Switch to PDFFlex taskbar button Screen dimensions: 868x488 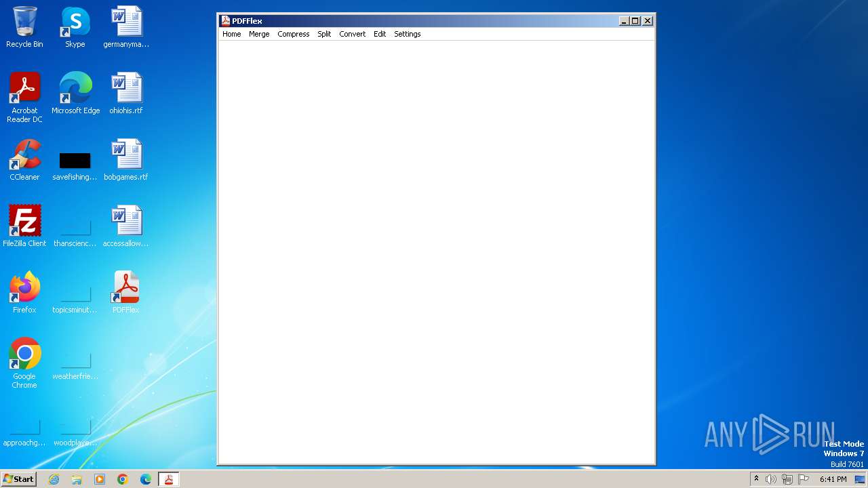[x=169, y=479]
